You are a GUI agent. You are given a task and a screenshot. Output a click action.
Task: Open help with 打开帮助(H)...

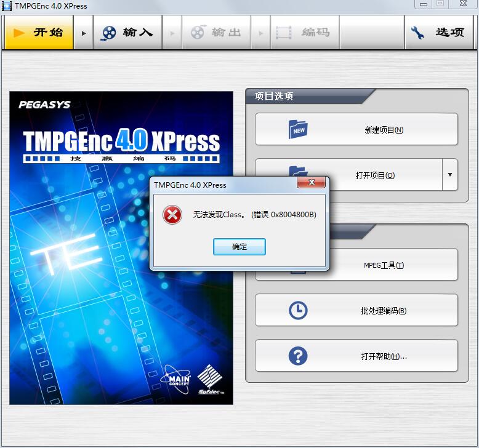(x=356, y=356)
